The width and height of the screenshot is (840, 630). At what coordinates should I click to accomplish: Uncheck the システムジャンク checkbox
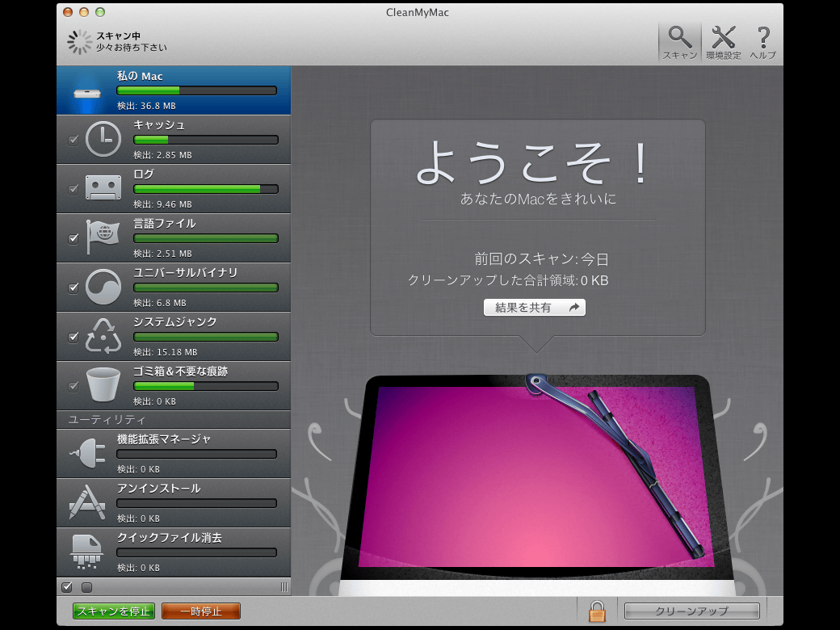pyautogui.click(x=73, y=337)
